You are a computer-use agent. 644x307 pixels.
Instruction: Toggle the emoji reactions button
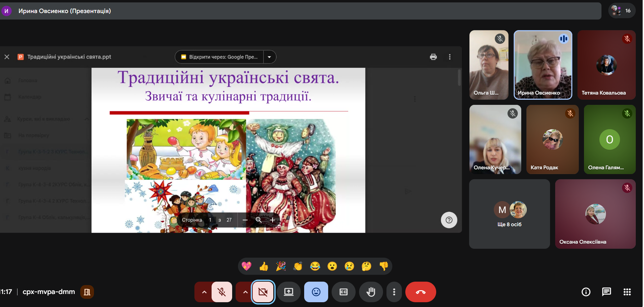tap(316, 292)
